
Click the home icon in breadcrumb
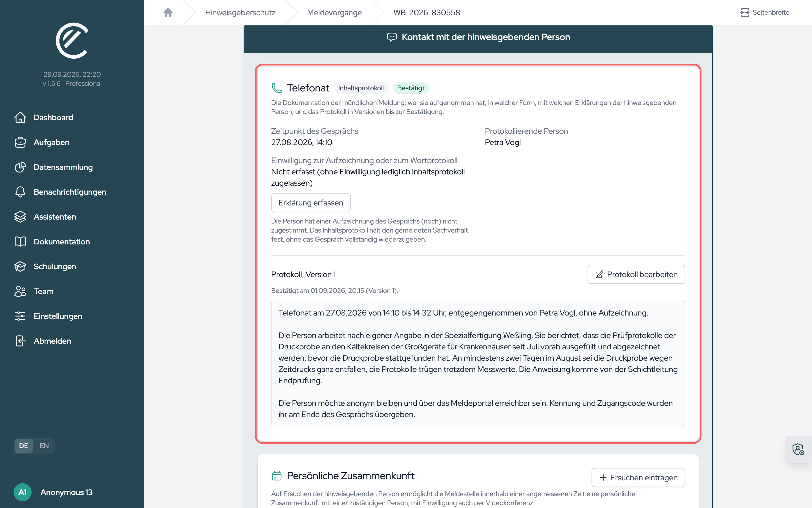[168, 12]
